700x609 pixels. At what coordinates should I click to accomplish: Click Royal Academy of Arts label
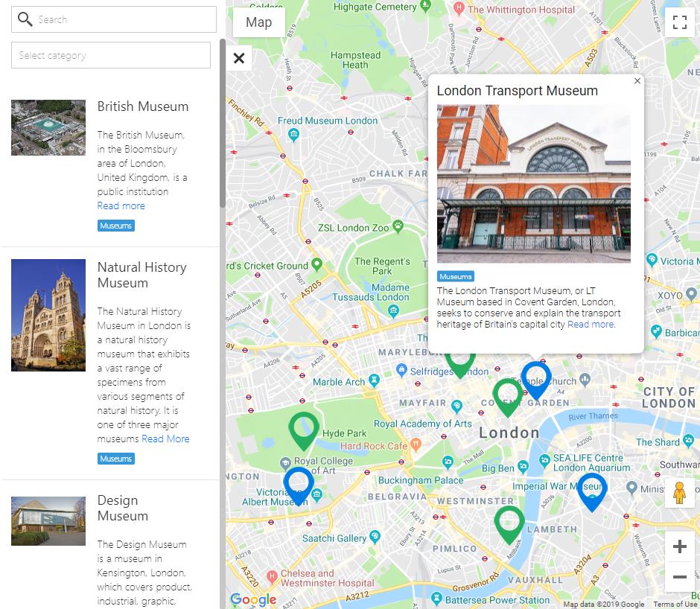tap(422, 424)
